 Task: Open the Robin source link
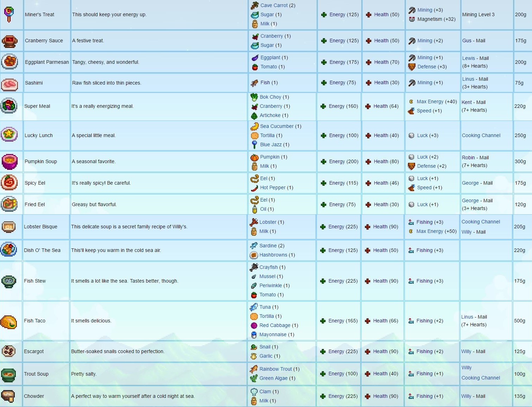(468, 158)
